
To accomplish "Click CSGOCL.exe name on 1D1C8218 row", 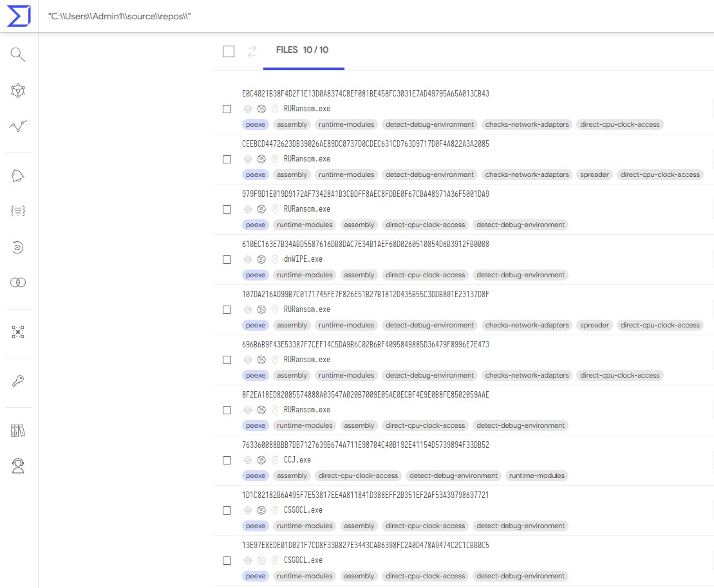I will pos(303,510).
